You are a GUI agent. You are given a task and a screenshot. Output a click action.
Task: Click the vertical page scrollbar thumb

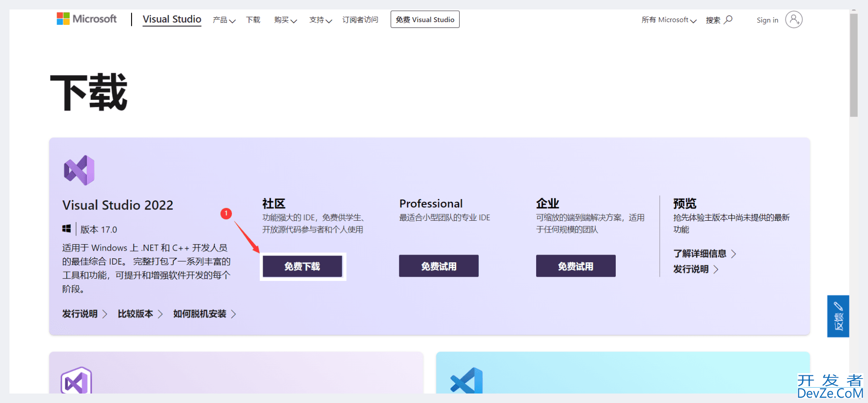coord(854,66)
